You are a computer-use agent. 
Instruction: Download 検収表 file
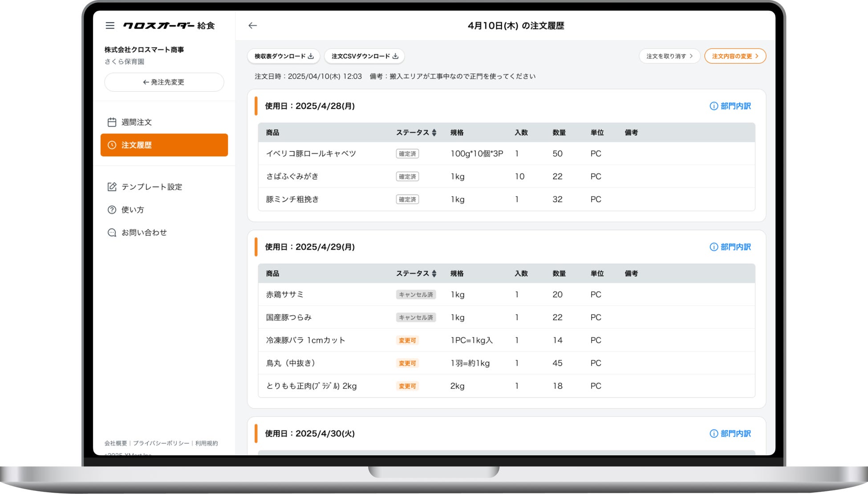284,56
